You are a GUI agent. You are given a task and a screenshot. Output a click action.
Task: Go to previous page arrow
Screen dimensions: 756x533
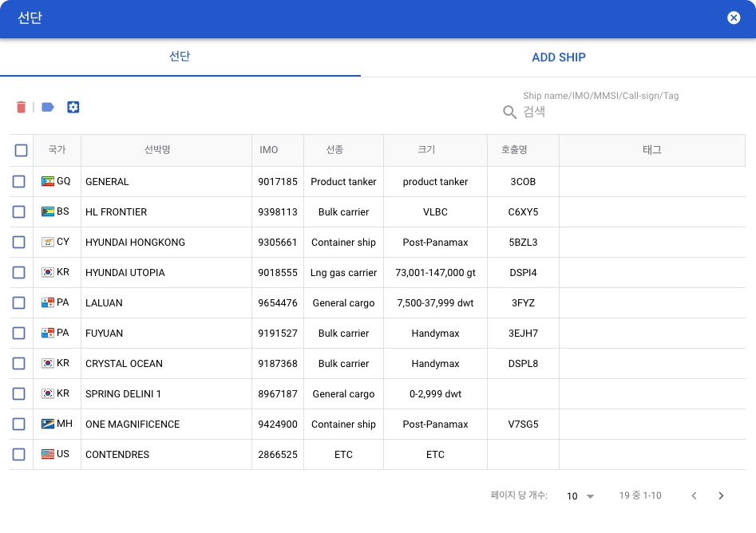[694, 495]
